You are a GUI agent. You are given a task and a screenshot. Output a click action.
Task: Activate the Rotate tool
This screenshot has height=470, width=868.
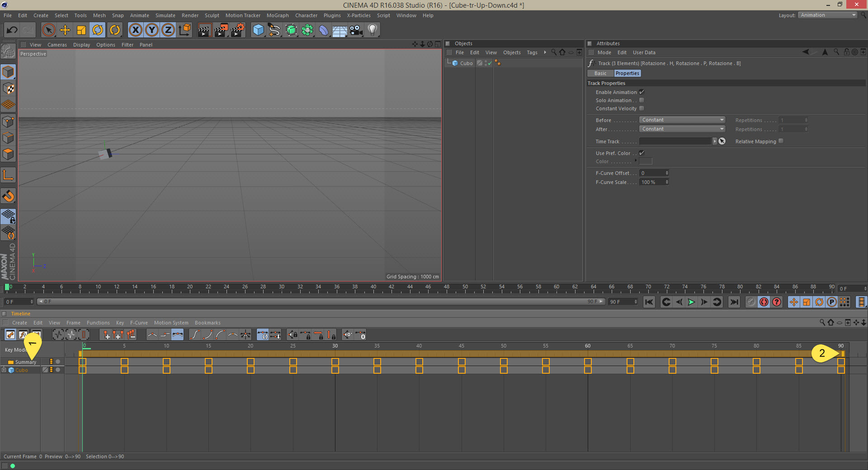98,30
